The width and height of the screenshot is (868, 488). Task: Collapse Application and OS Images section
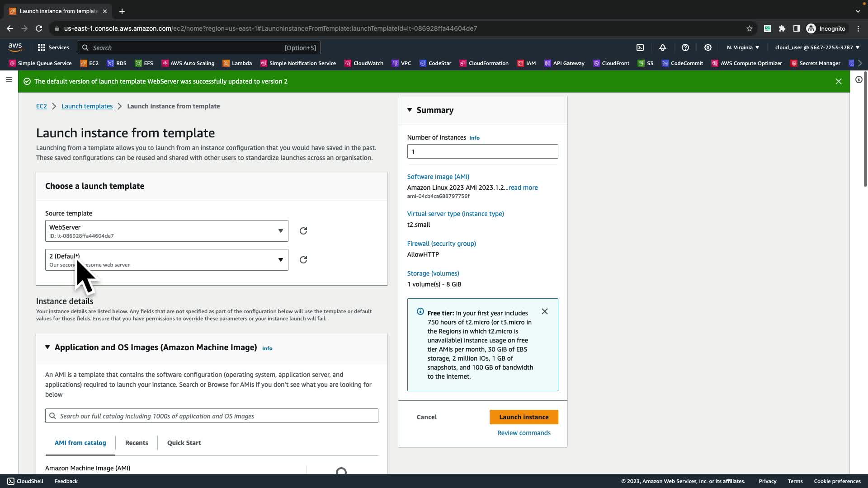[47, 347]
